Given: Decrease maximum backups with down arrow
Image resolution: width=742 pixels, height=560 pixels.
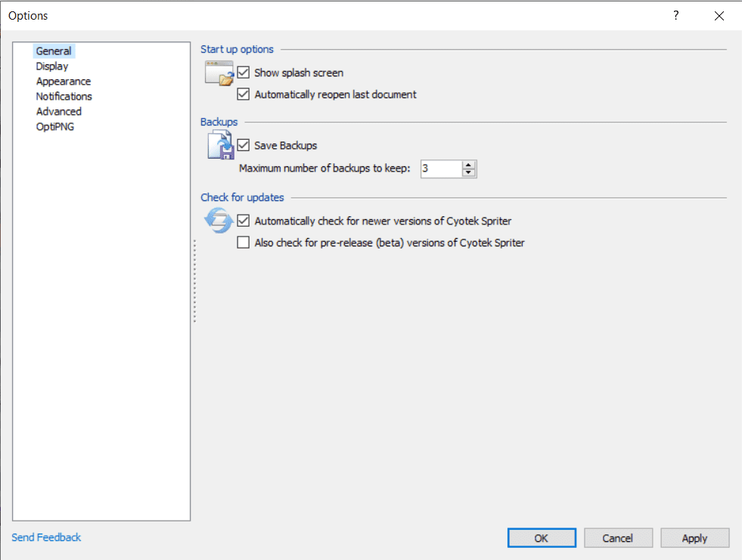Looking at the screenshot, I should click(x=469, y=173).
